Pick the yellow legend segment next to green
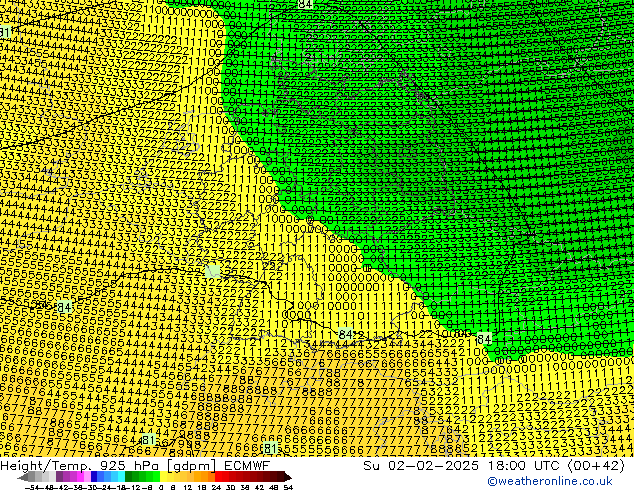This screenshot has height=490, width=634. point(163,477)
